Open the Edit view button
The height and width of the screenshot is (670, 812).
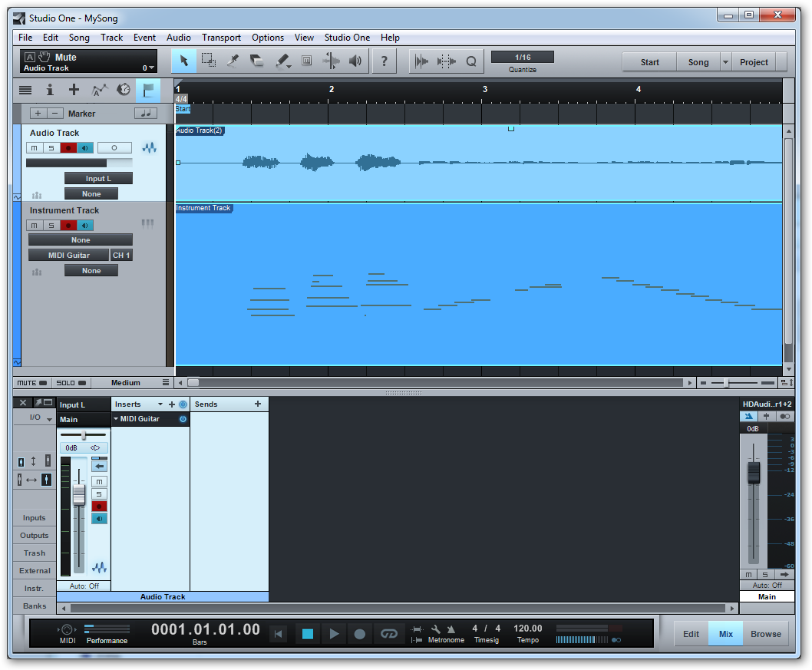click(x=691, y=634)
